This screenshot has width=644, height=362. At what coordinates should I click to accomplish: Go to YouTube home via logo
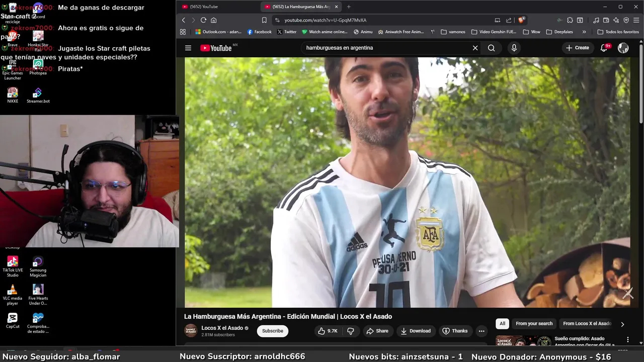(216, 48)
